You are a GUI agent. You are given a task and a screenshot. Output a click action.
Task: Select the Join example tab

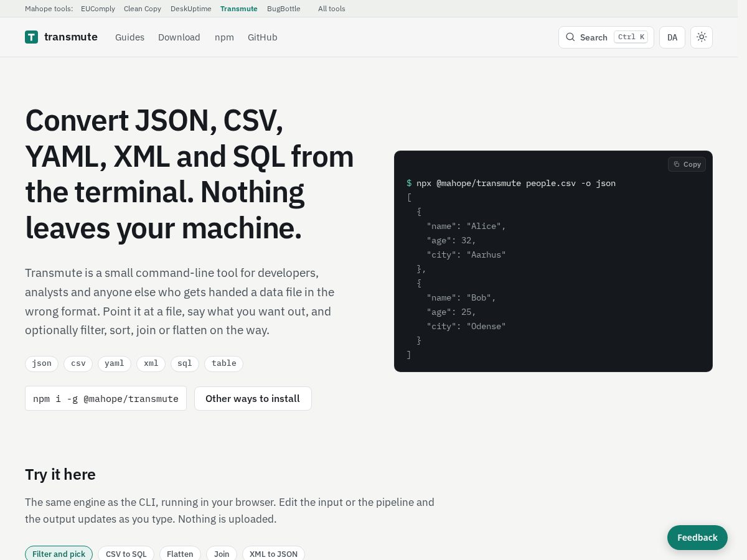click(x=222, y=554)
